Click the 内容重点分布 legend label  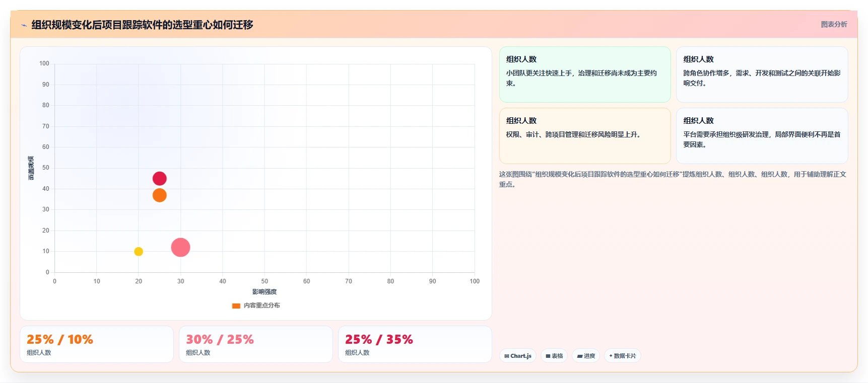[261, 305]
